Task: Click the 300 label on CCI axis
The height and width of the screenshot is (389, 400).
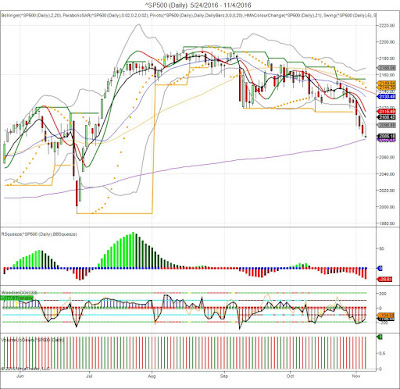Action: [382, 294]
